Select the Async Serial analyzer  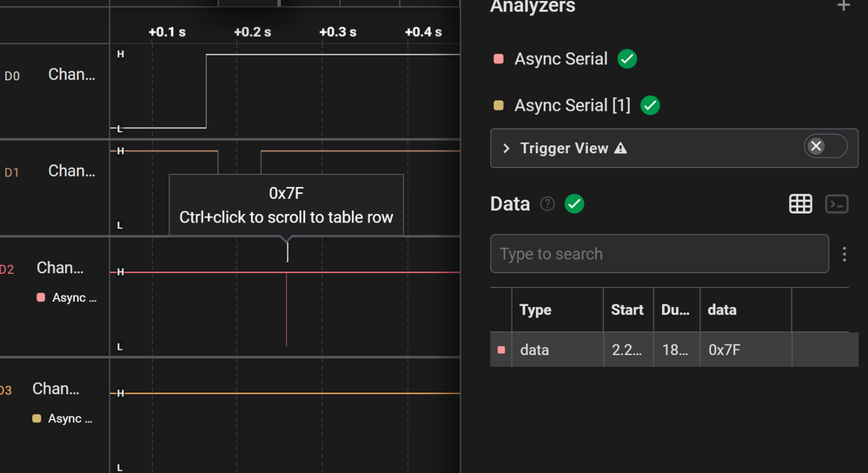coord(560,59)
